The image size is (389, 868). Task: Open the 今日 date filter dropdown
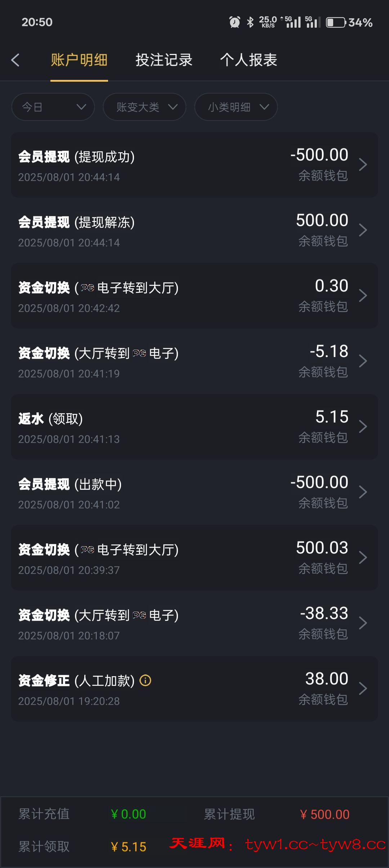[53, 107]
